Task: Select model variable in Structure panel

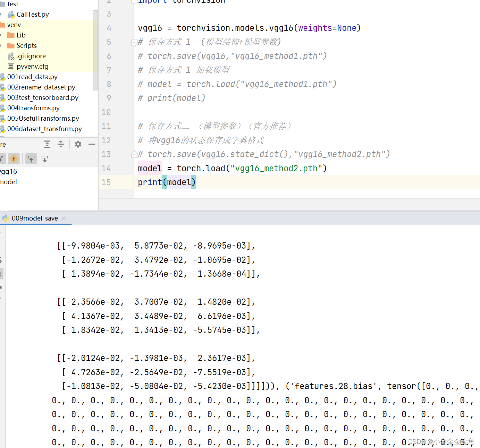Action: (x=8, y=182)
